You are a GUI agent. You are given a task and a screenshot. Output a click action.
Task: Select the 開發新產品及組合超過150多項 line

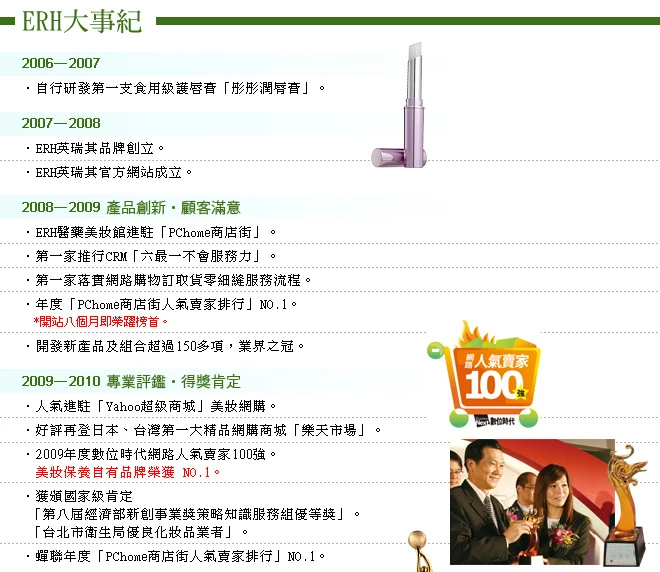tap(165, 346)
